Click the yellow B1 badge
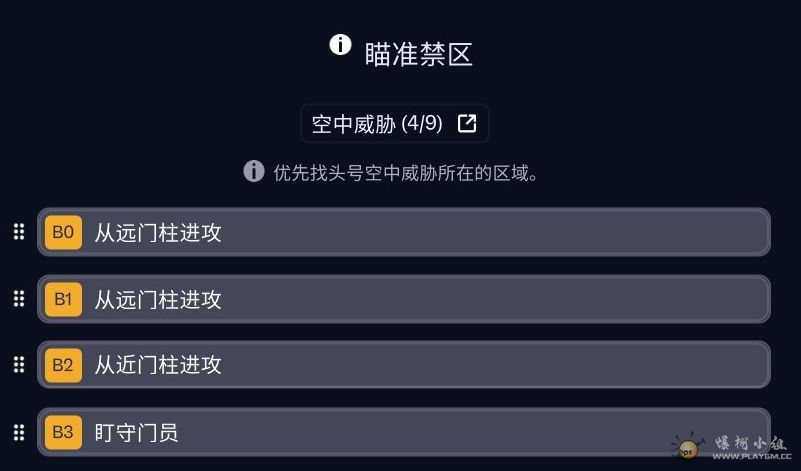 click(63, 299)
